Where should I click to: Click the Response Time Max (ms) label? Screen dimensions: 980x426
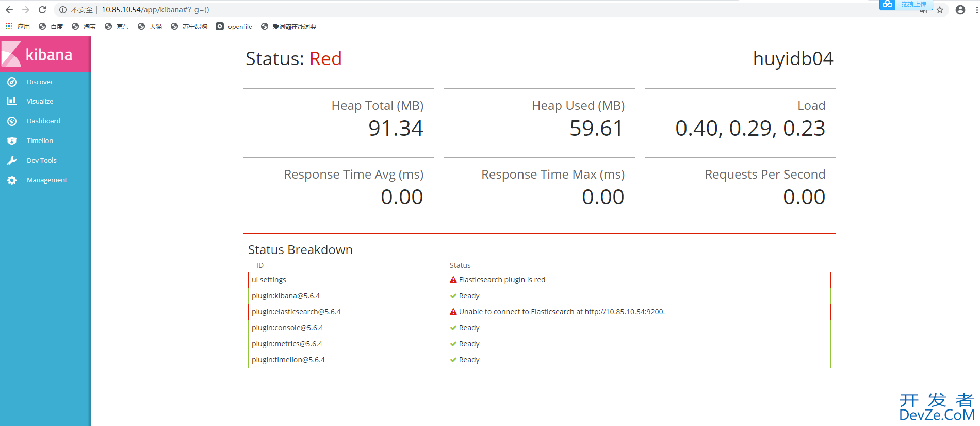(x=553, y=175)
